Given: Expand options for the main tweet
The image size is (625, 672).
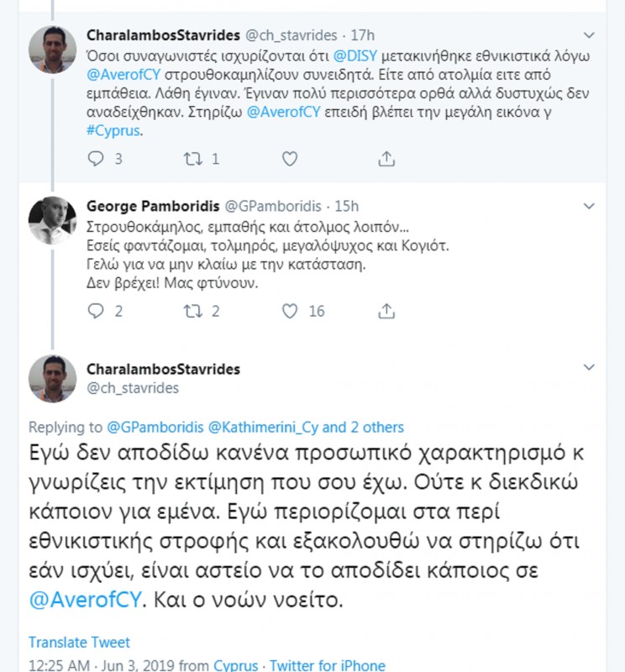Looking at the screenshot, I should (x=589, y=369).
